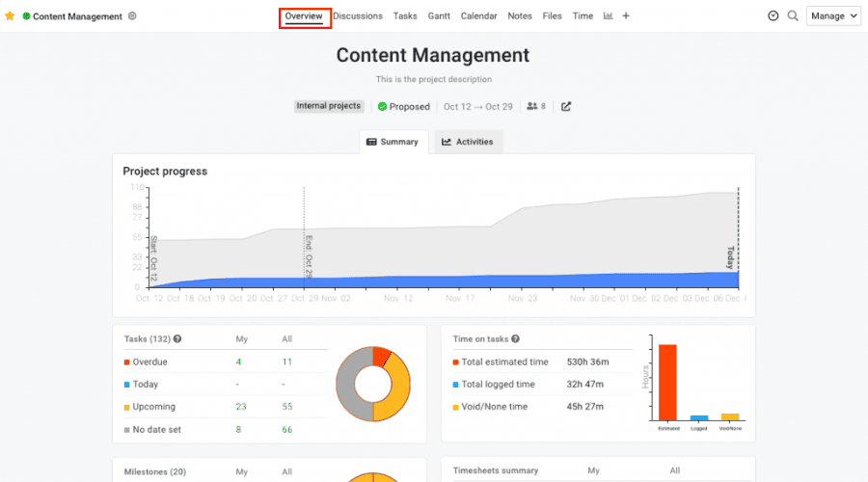Open the Discussions tab
This screenshot has width=868, height=482.
[358, 16]
